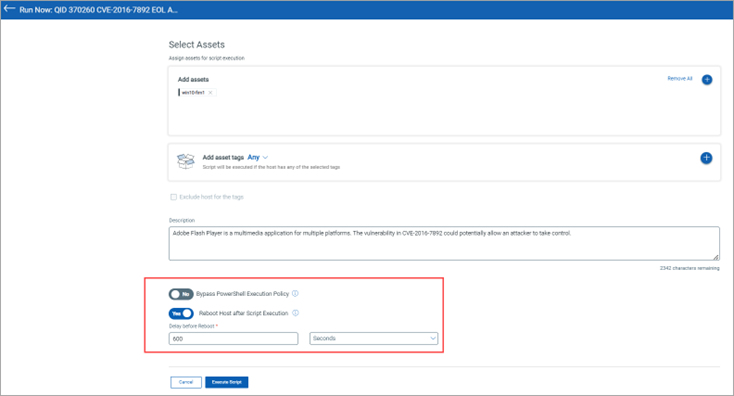The width and height of the screenshot is (734, 396).
Task: Click the Description resize handle
Action: [716, 257]
